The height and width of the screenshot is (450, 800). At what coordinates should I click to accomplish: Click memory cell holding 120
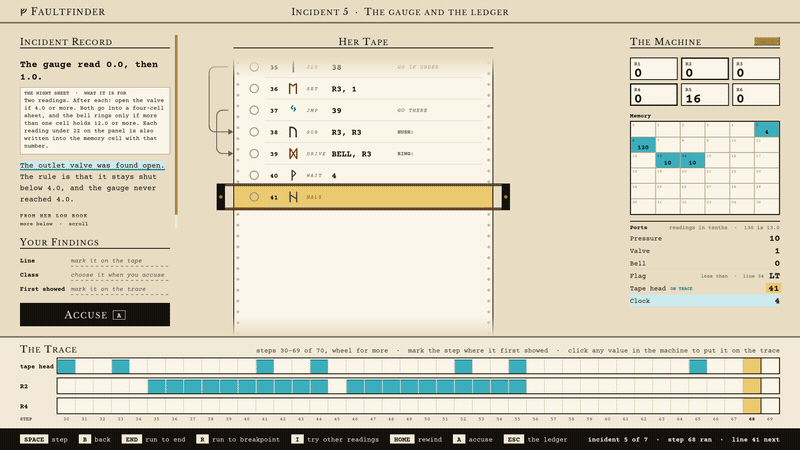click(x=643, y=145)
